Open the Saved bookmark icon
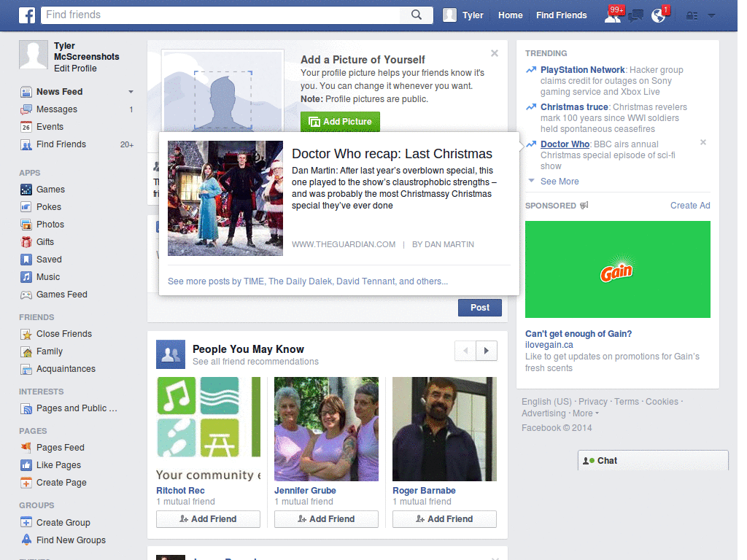Image resolution: width=747 pixels, height=560 pixels. tap(26, 260)
